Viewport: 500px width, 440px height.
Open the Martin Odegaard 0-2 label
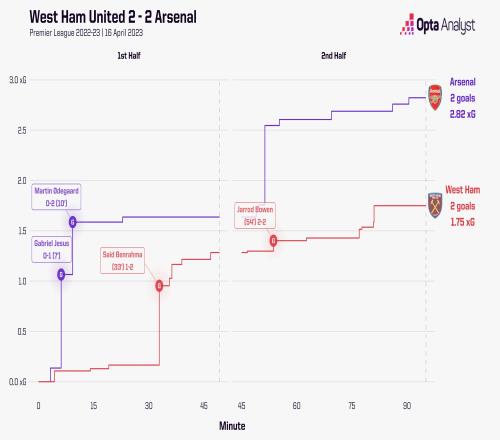(x=56, y=197)
